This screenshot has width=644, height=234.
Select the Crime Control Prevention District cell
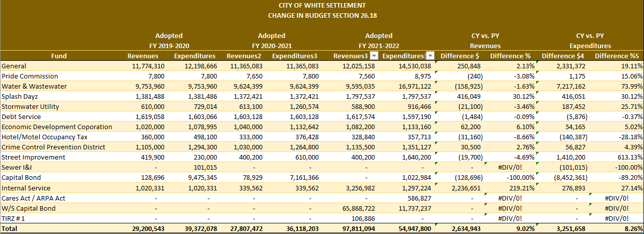(53, 147)
